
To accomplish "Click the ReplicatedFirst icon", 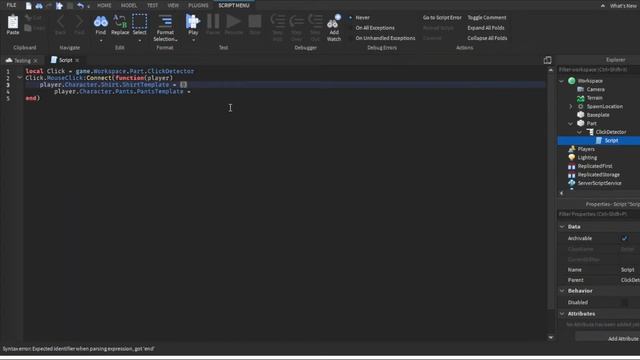I will tap(571, 166).
